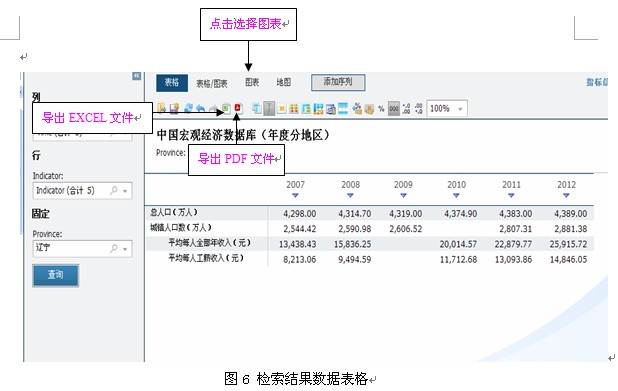Switch to the 图表 tab
Screen dimensions: 618x391
click(252, 82)
